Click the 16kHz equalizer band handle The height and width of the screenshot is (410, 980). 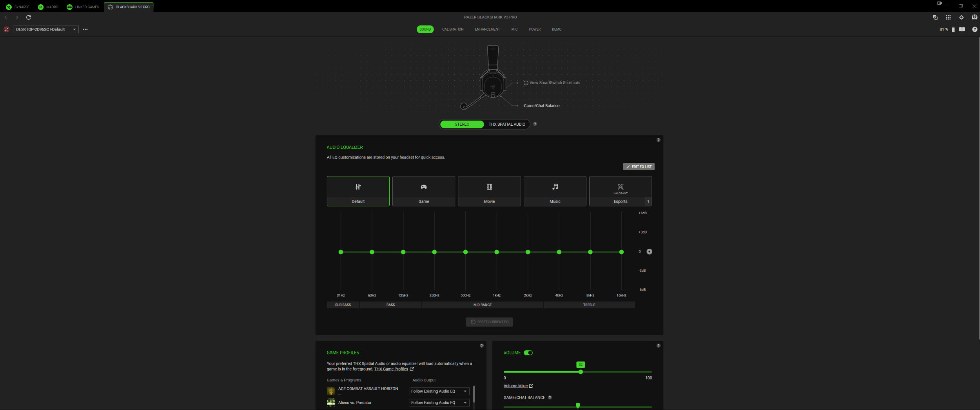[621, 252]
